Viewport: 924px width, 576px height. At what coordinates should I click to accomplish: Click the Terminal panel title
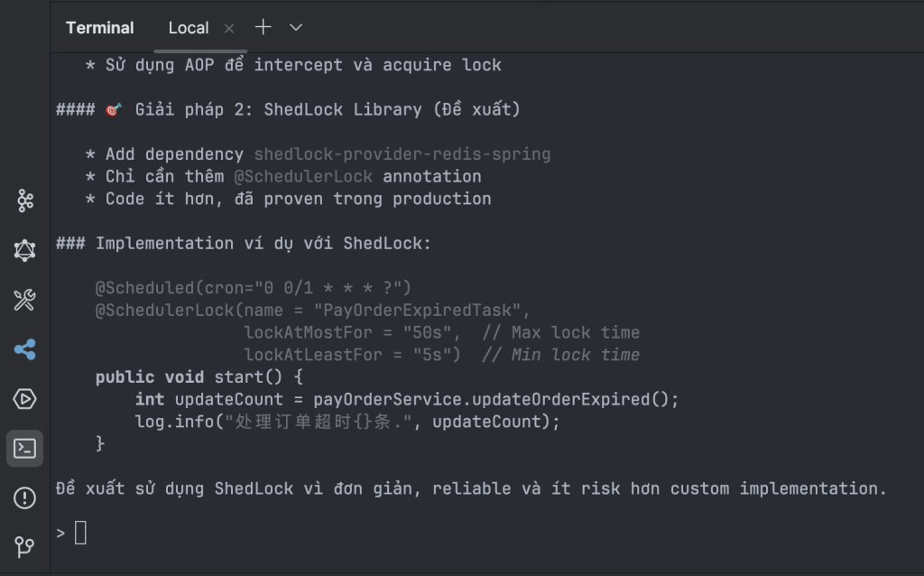[99, 28]
